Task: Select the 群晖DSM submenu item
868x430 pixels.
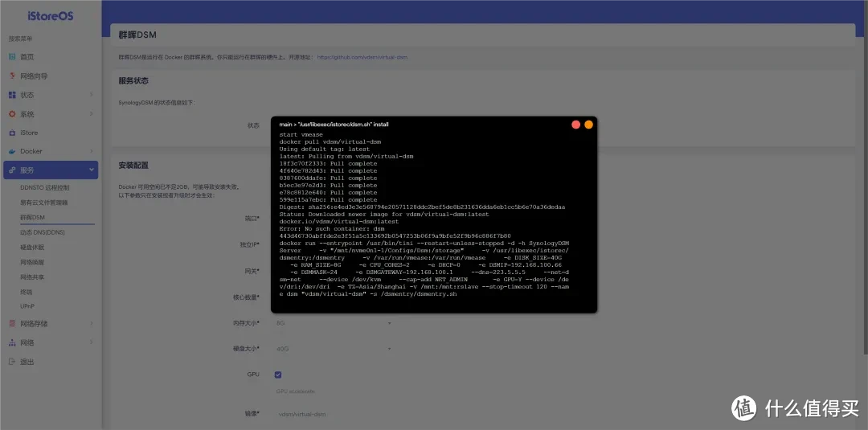Action: point(32,218)
